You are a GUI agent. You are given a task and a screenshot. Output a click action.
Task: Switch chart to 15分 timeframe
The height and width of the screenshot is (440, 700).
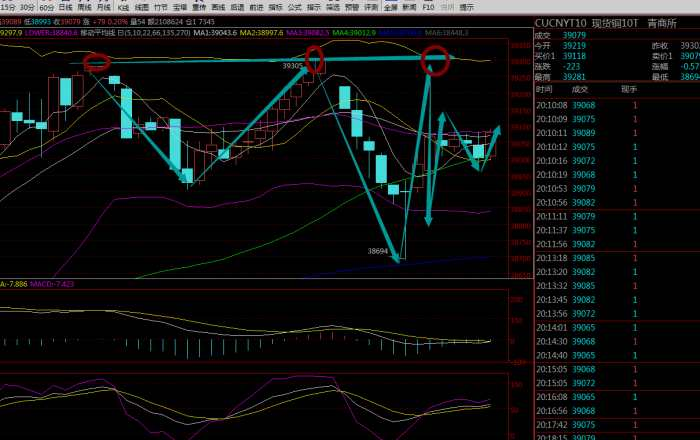7,7
